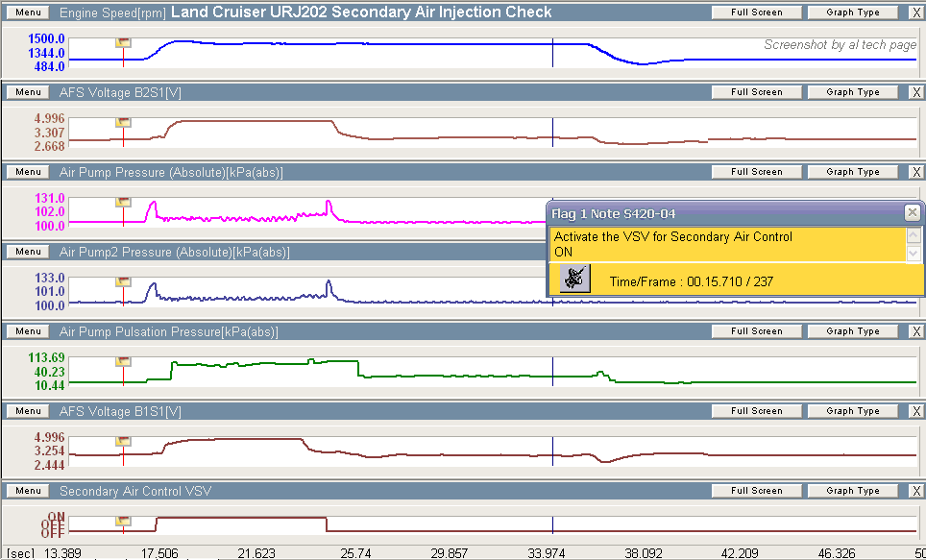Open Graph Type for AFS Voltage B2S1
This screenshot has height=560, width=926.
pyautogui.click(x=853, y=92)
